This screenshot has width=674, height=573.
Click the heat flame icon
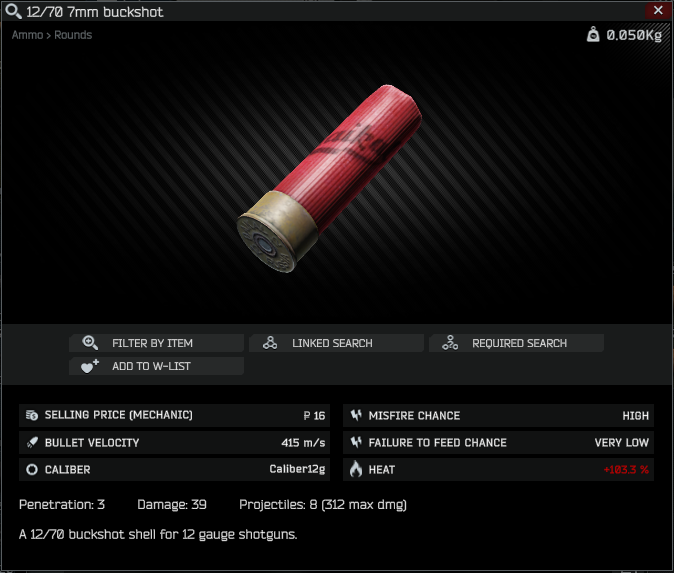[356, 469]
